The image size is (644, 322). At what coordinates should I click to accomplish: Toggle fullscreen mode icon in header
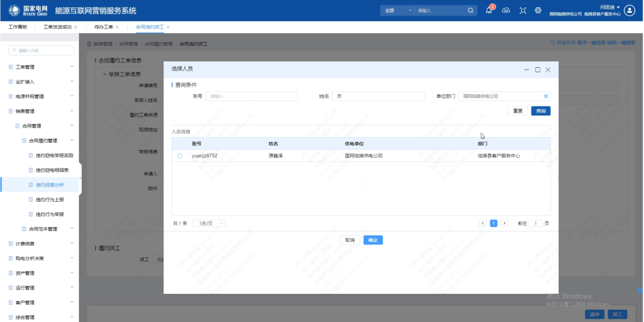tap(523, 10)
